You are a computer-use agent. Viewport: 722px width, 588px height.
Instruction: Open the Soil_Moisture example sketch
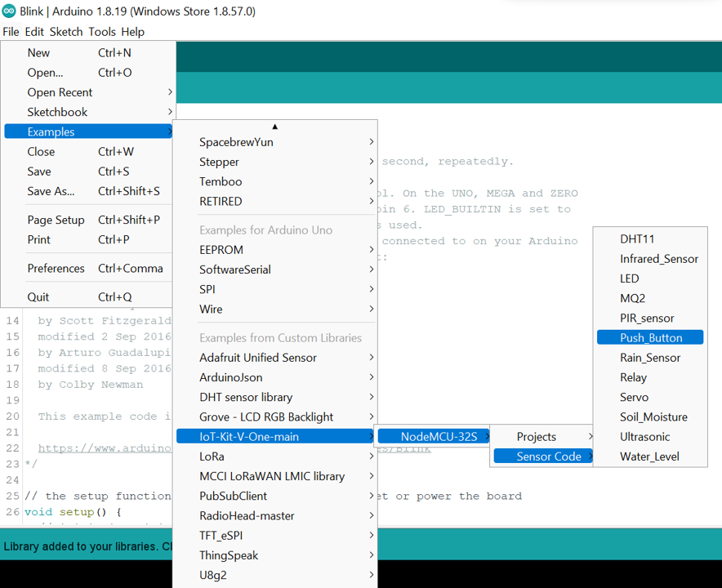[x=650, y=417]
